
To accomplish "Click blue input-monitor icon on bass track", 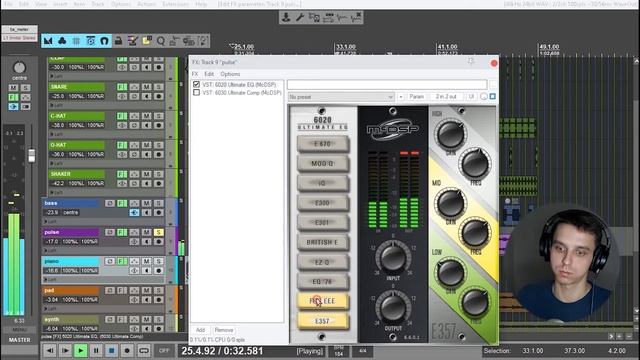I will coord(134,212).
